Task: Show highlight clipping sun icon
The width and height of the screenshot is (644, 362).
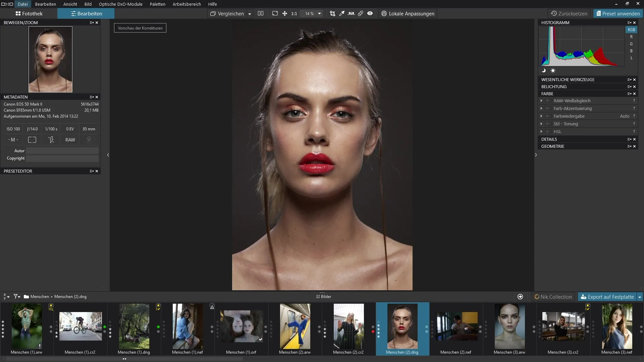Action: pyautogui.click(x=553, y=70)
